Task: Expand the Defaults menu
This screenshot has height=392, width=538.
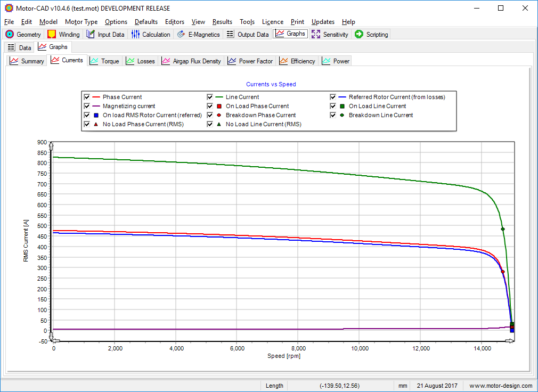Action: click(x=146, y=22)
